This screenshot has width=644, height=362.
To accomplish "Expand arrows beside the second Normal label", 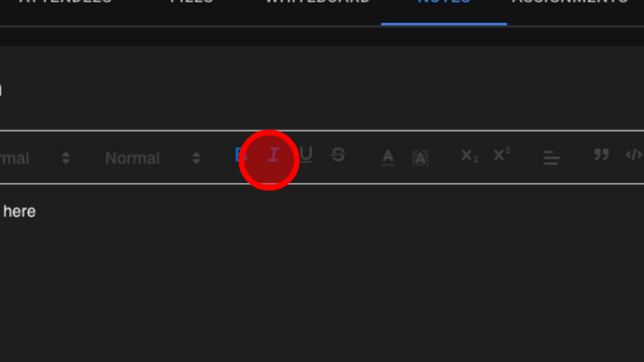I will click(x=196, y=158).
